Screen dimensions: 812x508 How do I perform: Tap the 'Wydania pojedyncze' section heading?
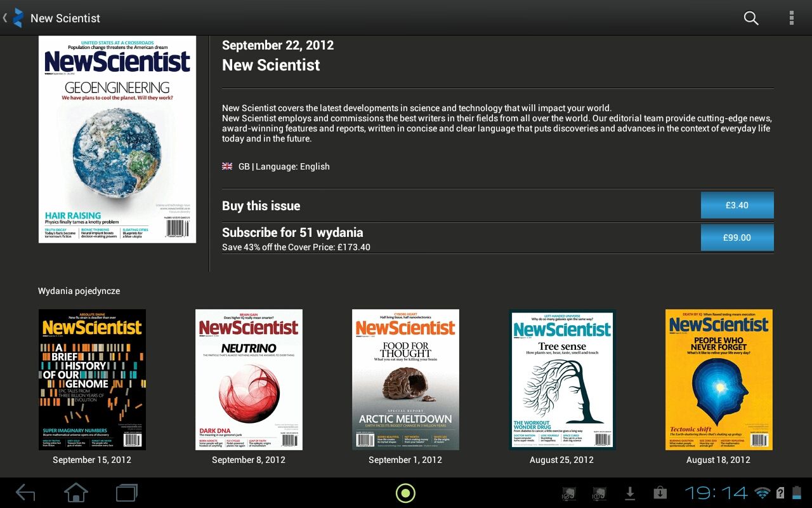(x=79, y=291)
